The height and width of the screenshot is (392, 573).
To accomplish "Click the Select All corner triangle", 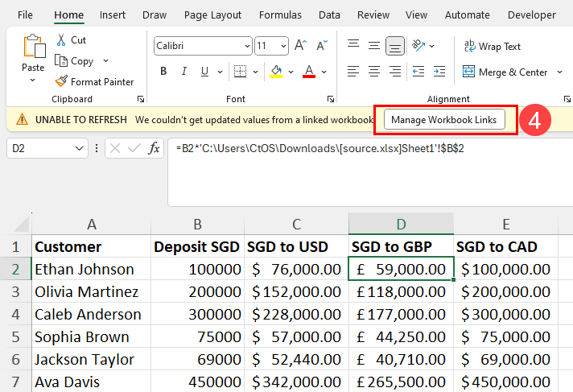I will [x=22, y=224].
